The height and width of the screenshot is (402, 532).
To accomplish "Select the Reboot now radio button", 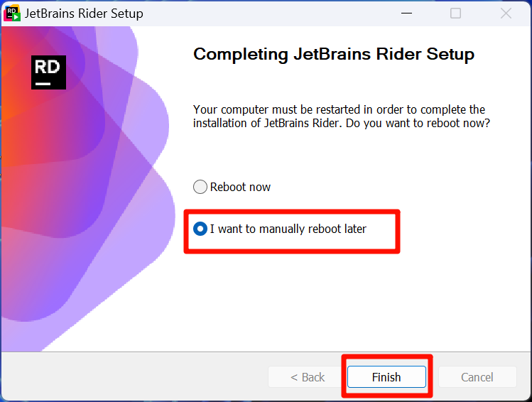I will 200,187.
